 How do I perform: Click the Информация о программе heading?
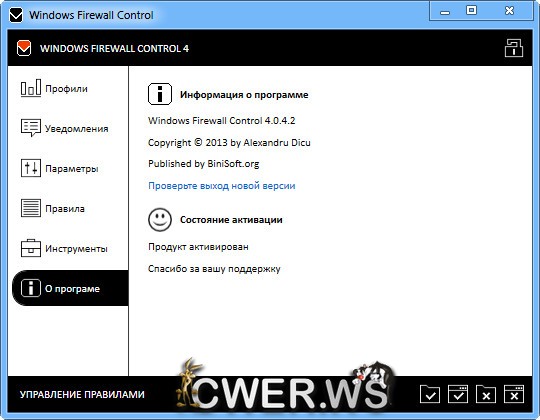pyautogui.click(x=244, y=95)
